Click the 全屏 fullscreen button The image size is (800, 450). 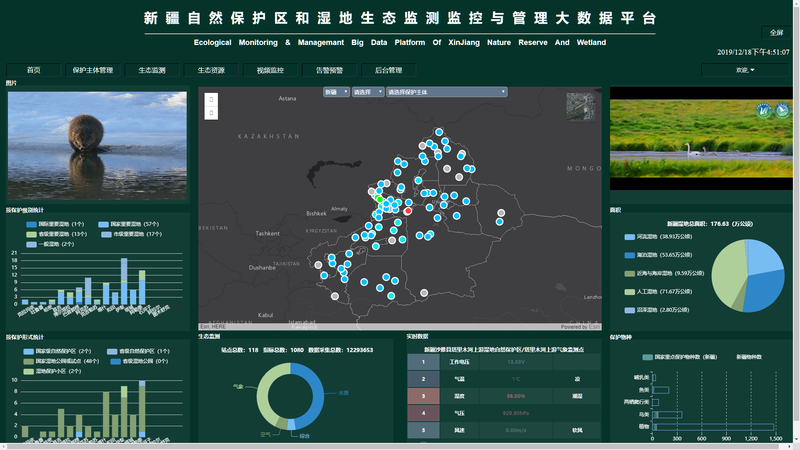(x=777, y=32)
